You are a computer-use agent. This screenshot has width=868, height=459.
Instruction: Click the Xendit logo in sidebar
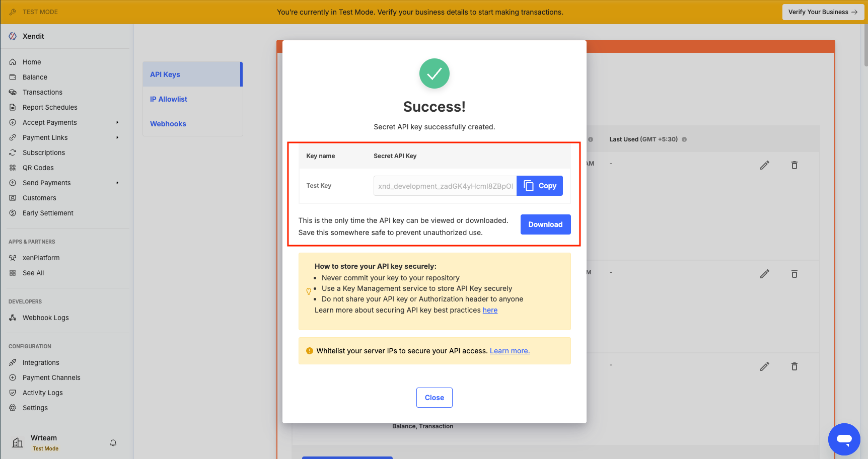pyautogui.click(x=13, y=36)
